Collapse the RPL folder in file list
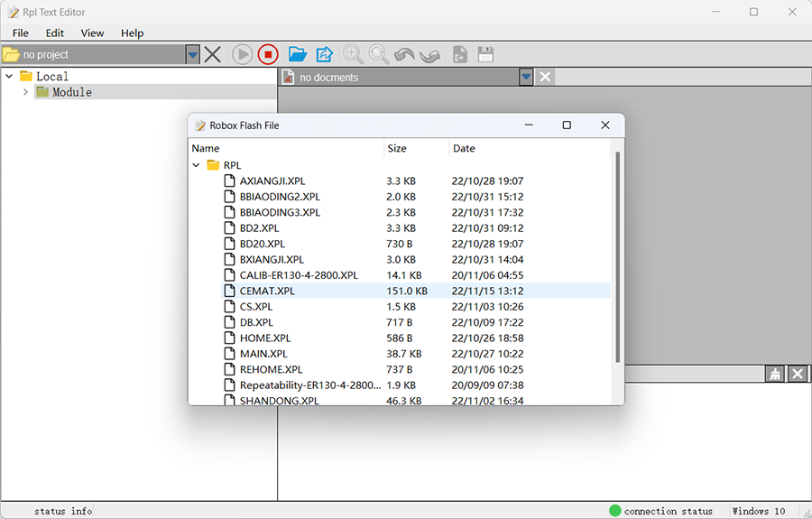Viewport: 812px width, 519px height. (197, 165)
